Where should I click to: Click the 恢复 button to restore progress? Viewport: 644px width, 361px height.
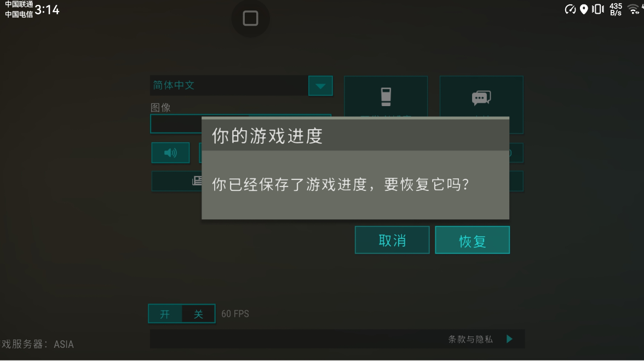pos(472,240)
